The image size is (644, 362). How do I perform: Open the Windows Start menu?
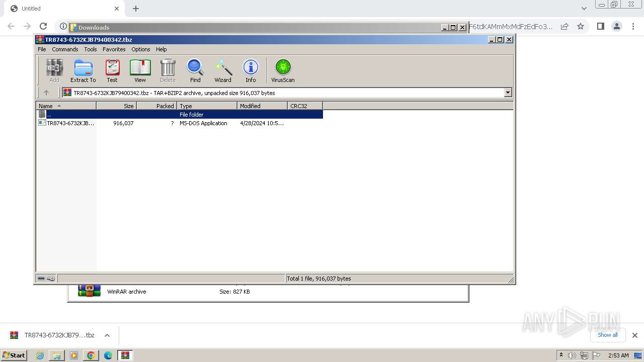pos(14,355)
